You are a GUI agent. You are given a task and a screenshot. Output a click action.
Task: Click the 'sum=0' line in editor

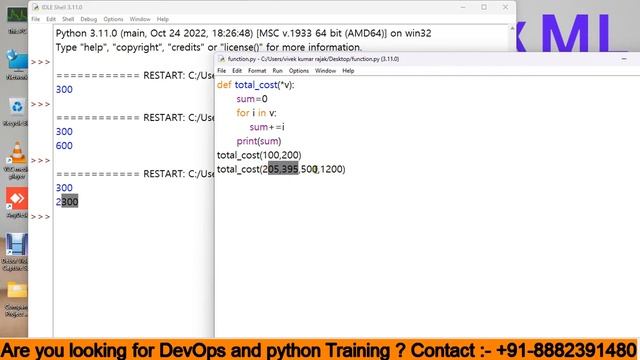252,99
